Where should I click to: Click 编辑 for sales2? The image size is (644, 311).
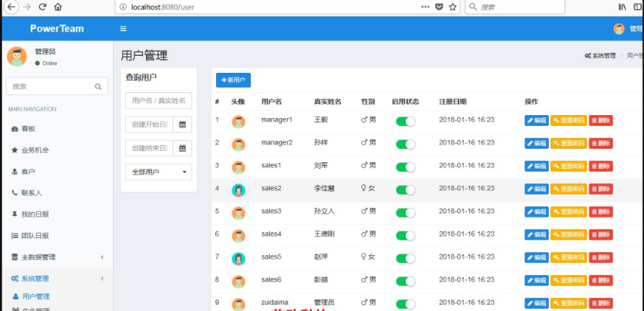pos(537,189)
